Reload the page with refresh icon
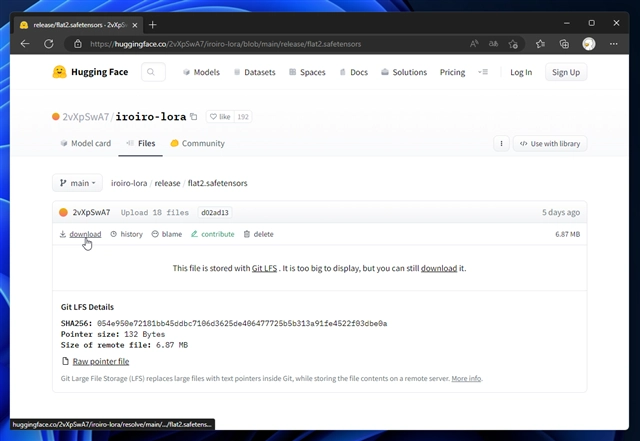 pyautogui.click(x=49, y=44)
